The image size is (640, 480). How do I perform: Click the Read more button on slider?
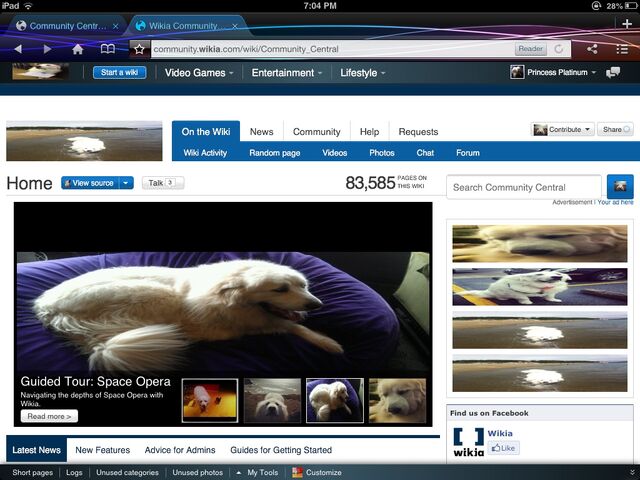pos(49,416)
